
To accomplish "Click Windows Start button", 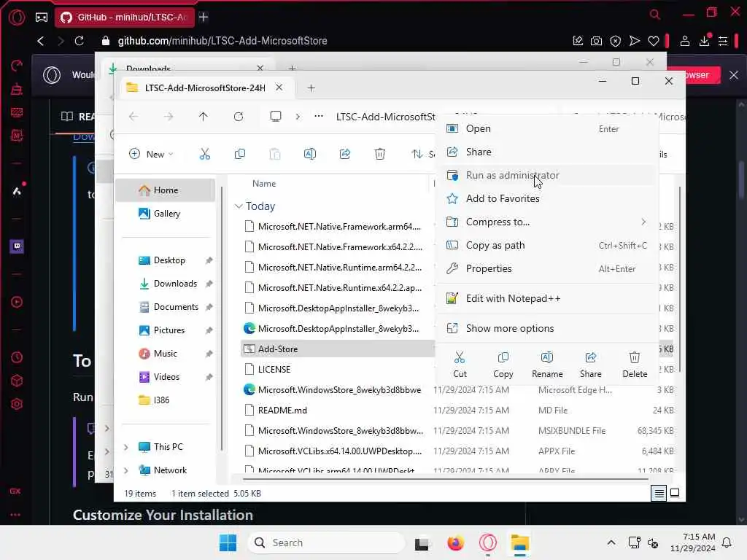I will point(228,542).
